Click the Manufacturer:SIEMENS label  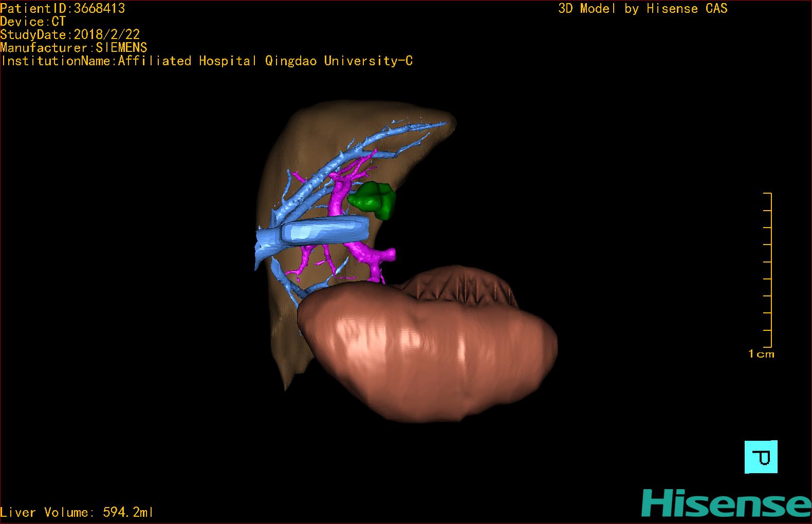[74, 48]
